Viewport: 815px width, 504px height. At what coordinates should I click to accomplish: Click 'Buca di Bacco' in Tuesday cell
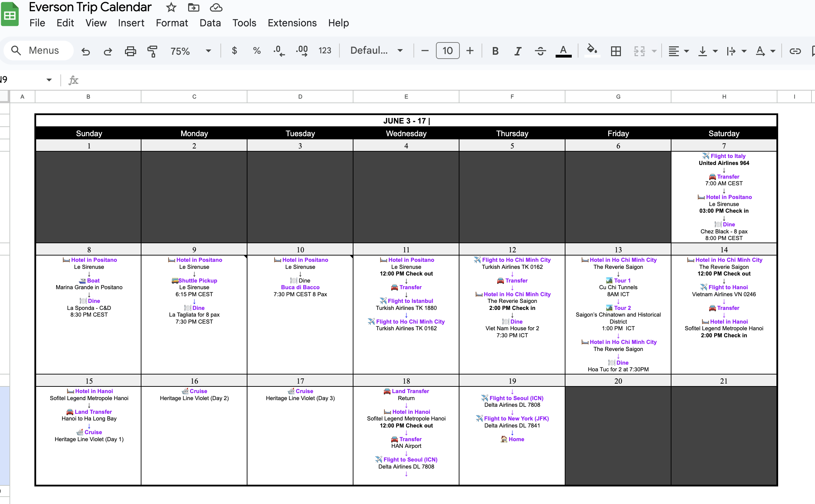pyautogui.click(x=300, y=287)
